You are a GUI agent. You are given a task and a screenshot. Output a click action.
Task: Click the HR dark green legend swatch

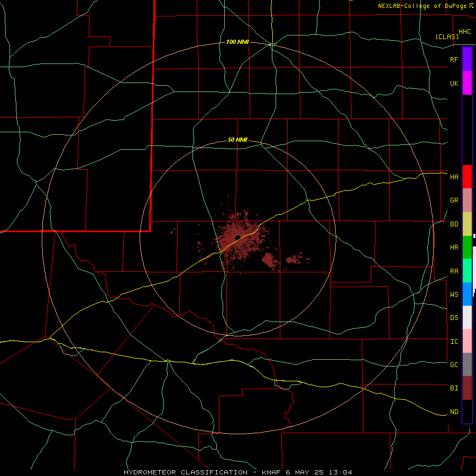point(467,248)
